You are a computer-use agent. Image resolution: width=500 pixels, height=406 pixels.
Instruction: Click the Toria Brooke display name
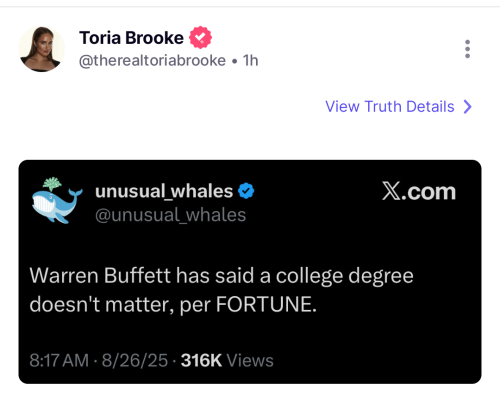pyautogui.click(x=131, y=38)
